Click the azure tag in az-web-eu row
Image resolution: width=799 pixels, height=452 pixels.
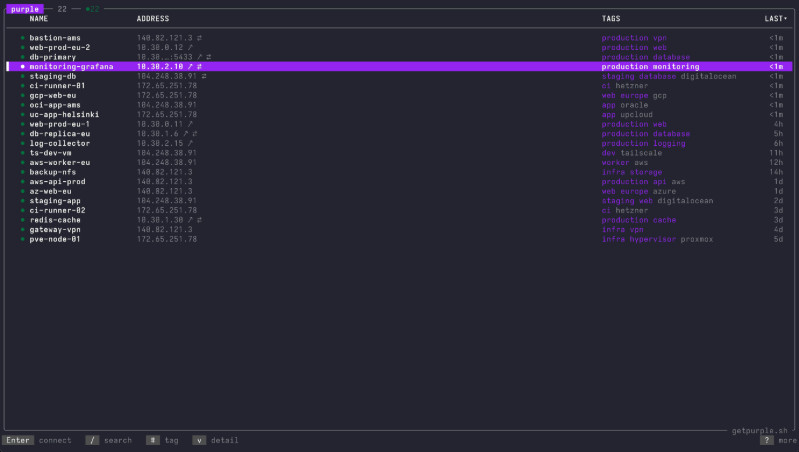pyautogui.click(x=664, y=191)
